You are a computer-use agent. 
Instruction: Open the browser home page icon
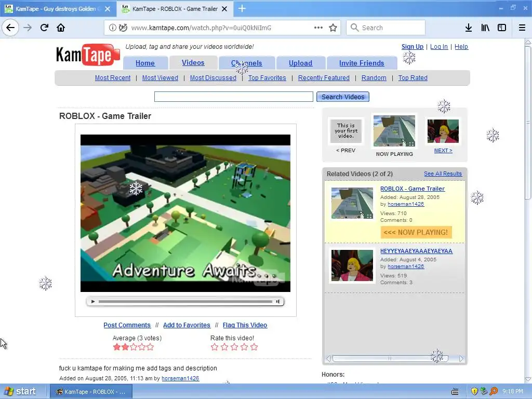point(61,28)
